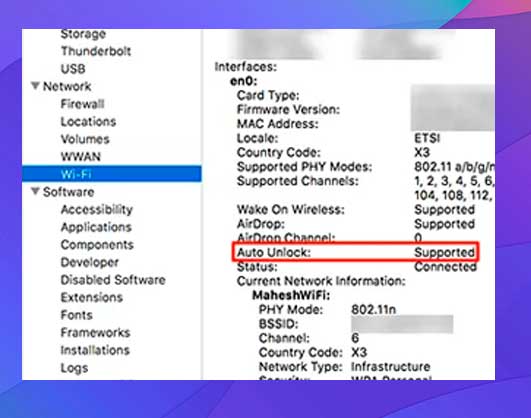Screen dimensions: 531x418
Task: Click the ETSI locale value
Action: coord(427,138)
